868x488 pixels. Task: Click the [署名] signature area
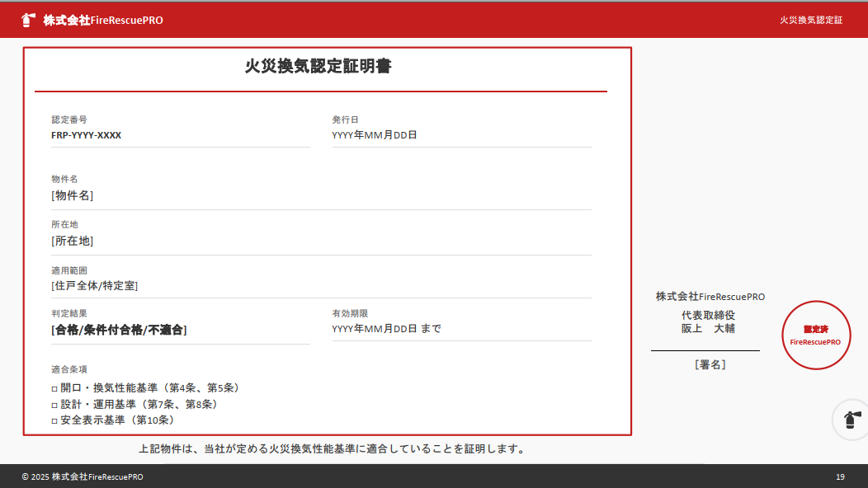pos(710,364)
